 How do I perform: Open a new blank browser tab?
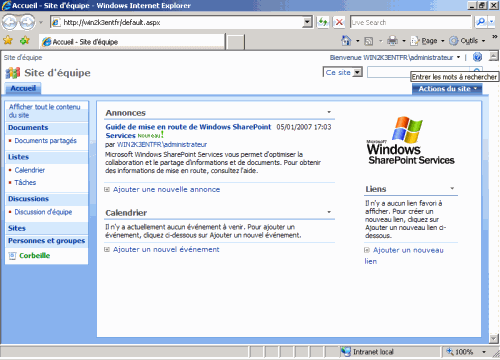[235, 42]
